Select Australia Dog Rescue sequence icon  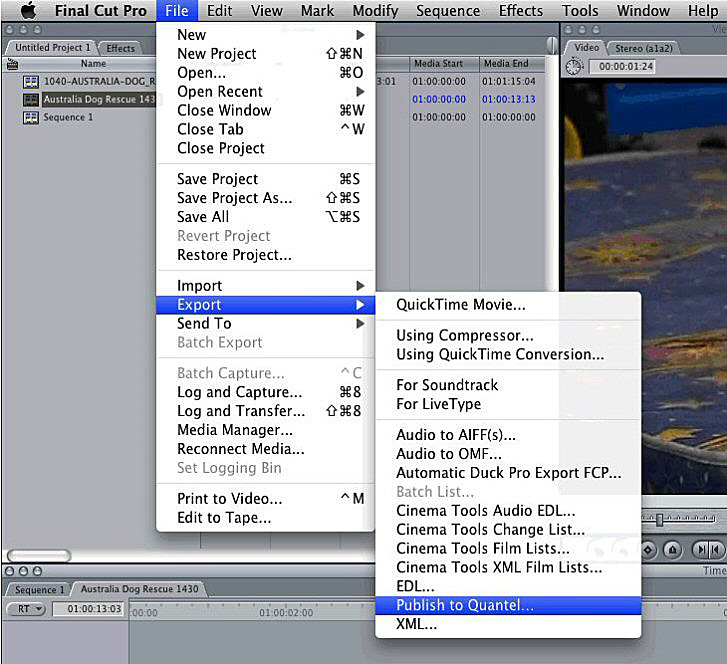click(x=31, y=100)
